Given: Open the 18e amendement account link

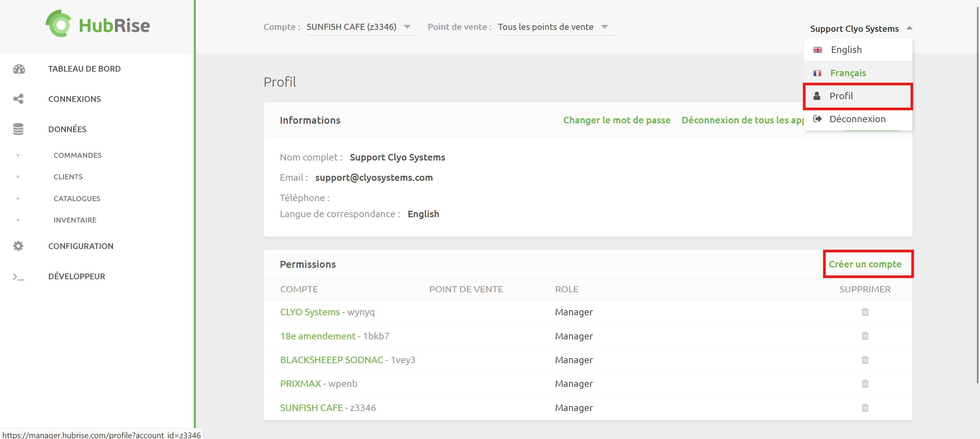Looking at the screenshot, I should coord(318,336).
